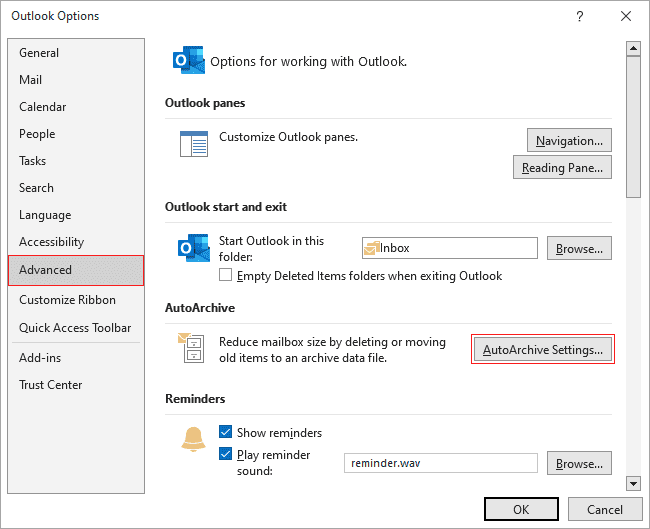
Task: Select the Add-ins category
Action: click(76, 357)
